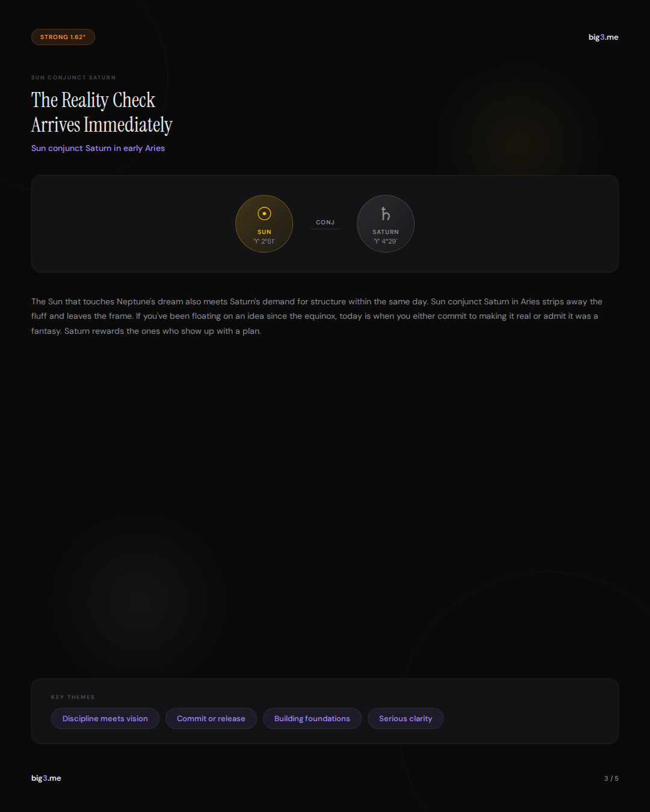Select the Serious clarity chip
Screen dimensions: 650x812
pos(406,719)
